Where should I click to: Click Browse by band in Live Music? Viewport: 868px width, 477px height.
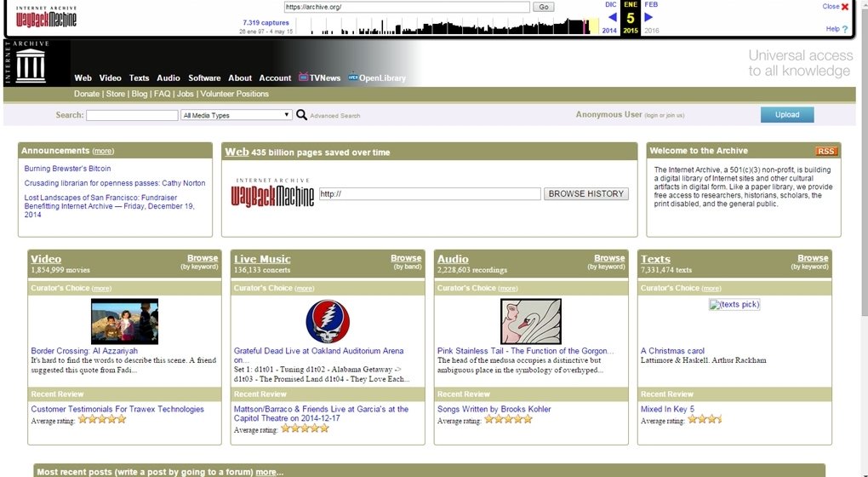pyautogui.click(x=406, y=258)
